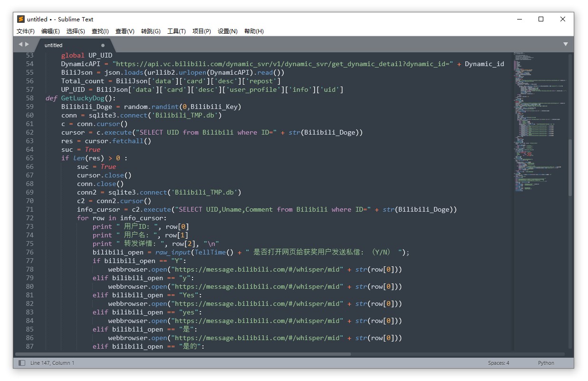
Task: Open the 设置(N) menu
Action: click(228, 31)
